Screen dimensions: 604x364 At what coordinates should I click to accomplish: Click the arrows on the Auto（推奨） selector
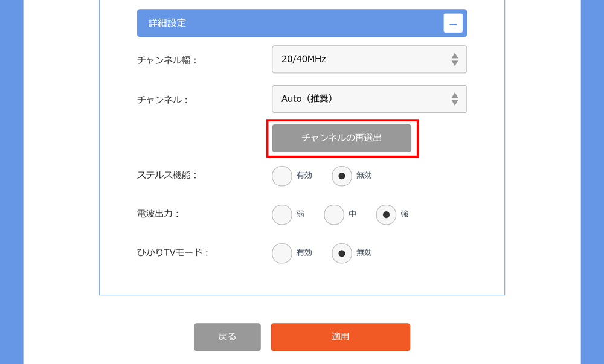pyautogui.click(x=454, y=99)
